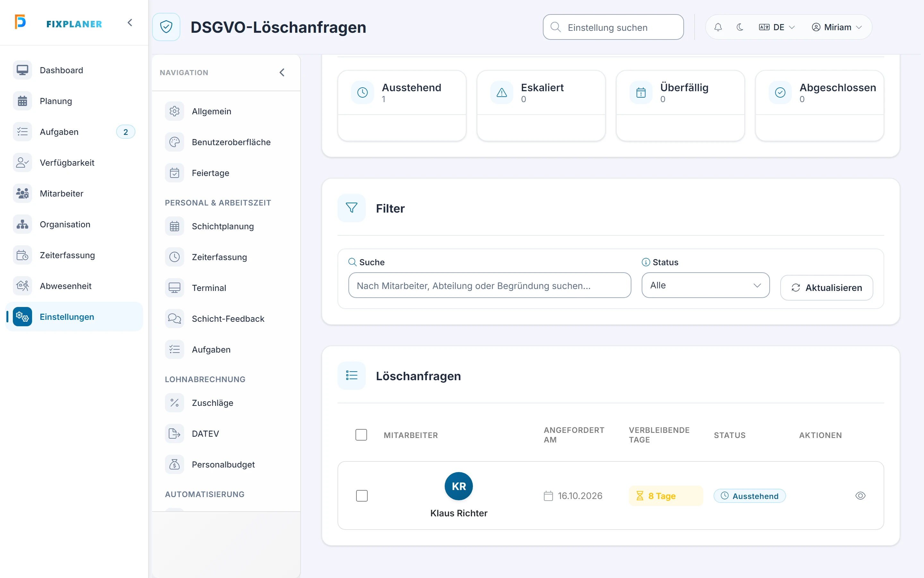Screen dimensions: 924x578
Task: Open Aufgaben in the main sidebar
Action: click(74, 132)
